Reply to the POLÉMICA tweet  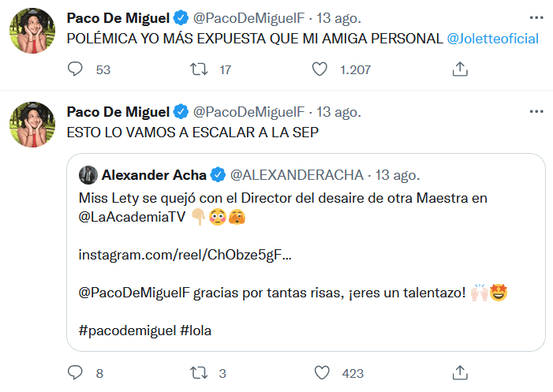click(x=76, y=69)
